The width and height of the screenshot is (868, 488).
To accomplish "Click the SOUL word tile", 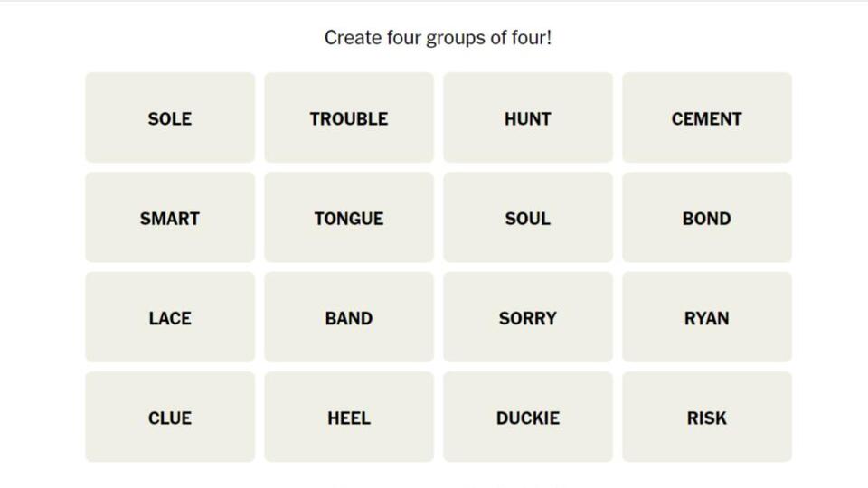I will (x=527, y=218).
